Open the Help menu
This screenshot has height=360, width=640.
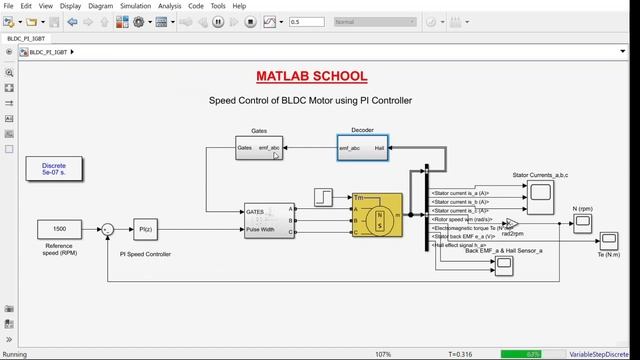click(x=239, y=6)
